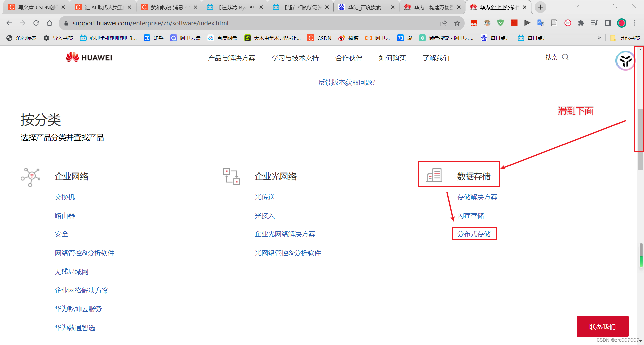Open the 存储解决方案 link
Screen dimensions: 644x345
point(477,197)
